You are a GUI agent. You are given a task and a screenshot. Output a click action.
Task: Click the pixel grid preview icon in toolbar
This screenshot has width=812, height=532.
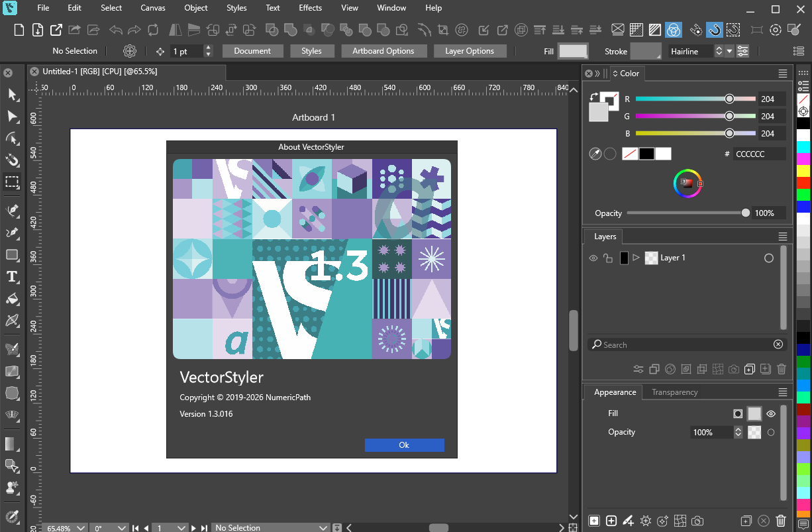click(x=636, y=30)
